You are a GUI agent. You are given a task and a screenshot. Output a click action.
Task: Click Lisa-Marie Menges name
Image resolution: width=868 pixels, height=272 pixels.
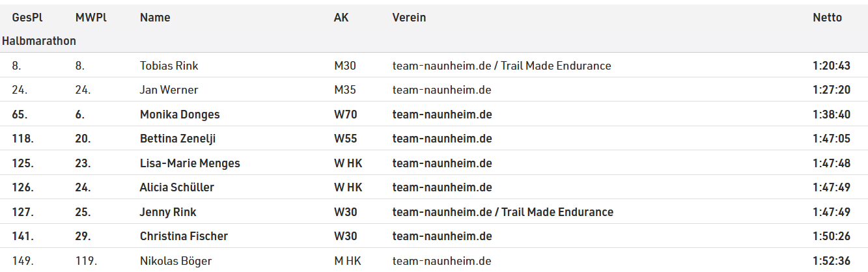[190, 163]
